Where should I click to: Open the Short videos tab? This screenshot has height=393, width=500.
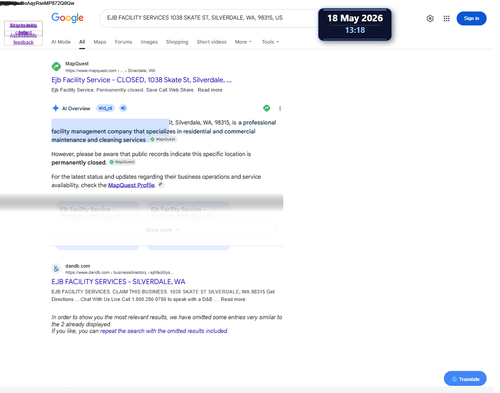(x=211, y=42)
